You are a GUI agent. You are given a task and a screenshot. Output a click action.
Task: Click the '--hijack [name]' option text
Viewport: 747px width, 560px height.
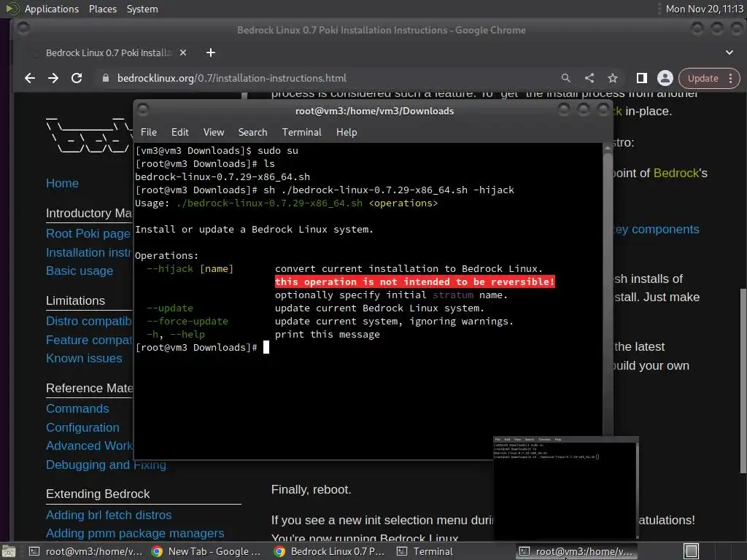(x=190, y=268)
